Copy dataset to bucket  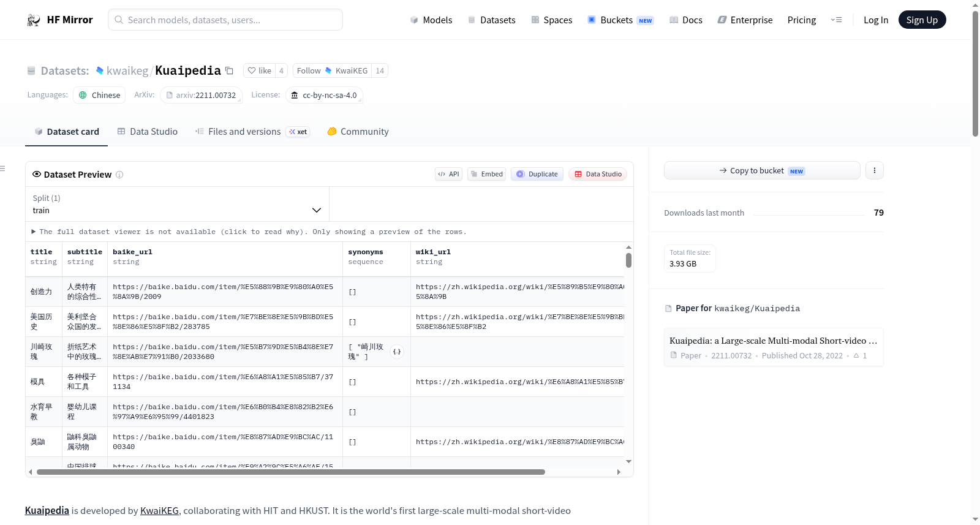point(762,170)
